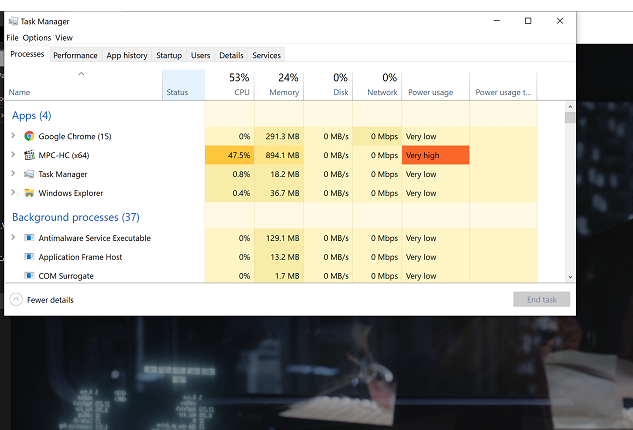Click the Background processes (37) heading
This screenshot has width=633, height=430.
[76, 217]
